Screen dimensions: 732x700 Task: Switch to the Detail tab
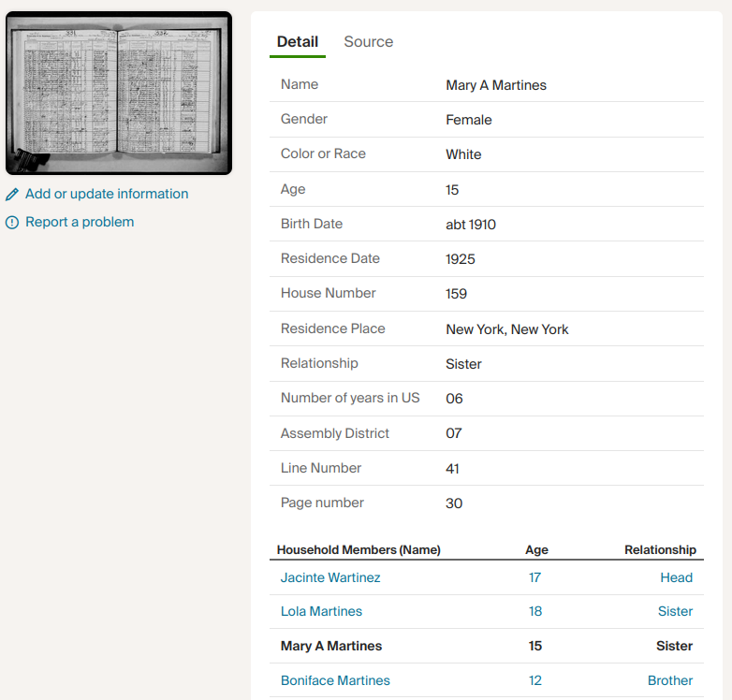point(298,41)
